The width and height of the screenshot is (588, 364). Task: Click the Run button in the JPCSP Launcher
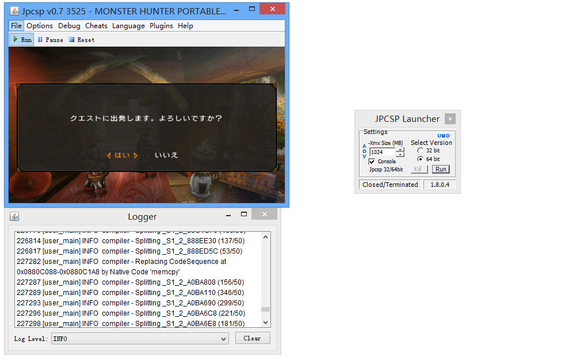(x=441, y=169)
